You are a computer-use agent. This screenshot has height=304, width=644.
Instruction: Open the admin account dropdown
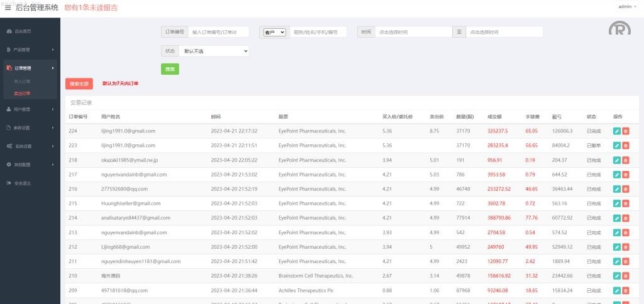point(627,6)
